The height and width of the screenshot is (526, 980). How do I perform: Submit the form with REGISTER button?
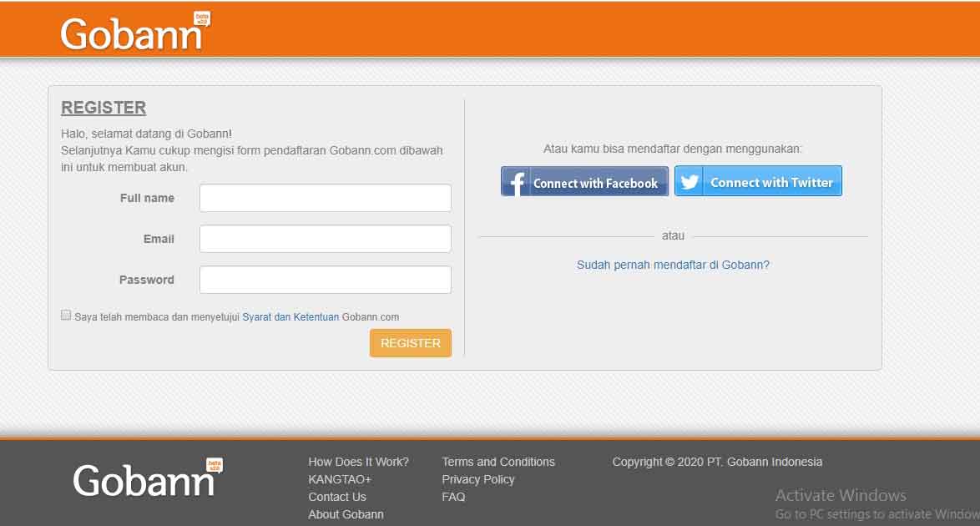point(411,343)
